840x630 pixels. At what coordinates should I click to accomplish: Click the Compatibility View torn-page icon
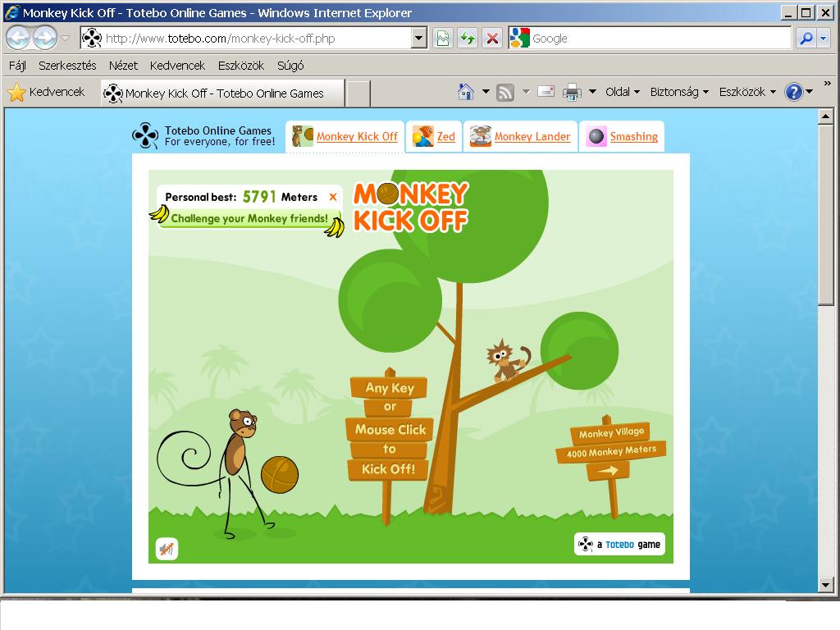coord(443,38)
